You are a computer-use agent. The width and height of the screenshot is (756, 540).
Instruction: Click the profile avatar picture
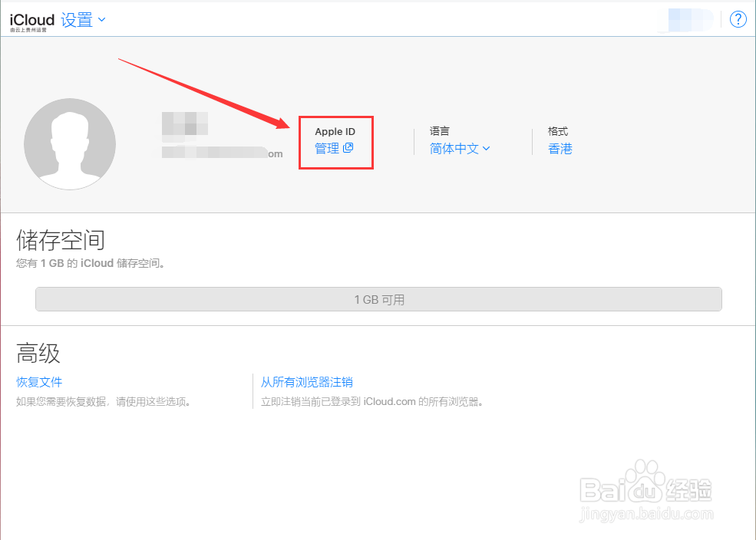(70, 144)
